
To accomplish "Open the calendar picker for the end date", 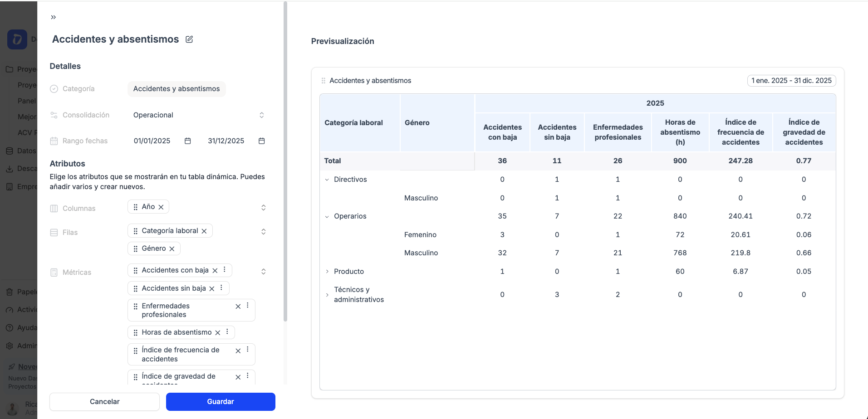I will coord(261,141).
